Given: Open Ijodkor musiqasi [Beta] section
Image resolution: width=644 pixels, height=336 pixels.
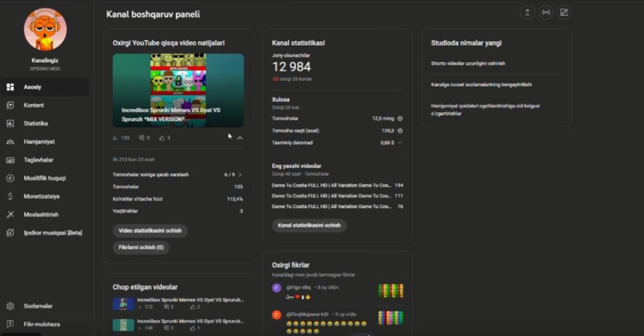Looking at the screenshot, I should tap(45, 233).
